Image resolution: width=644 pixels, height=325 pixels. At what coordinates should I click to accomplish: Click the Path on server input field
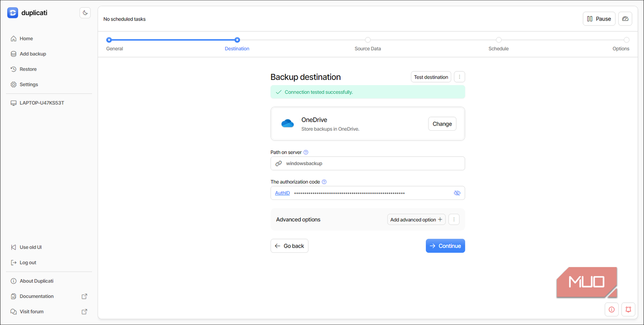pos(368,163)
